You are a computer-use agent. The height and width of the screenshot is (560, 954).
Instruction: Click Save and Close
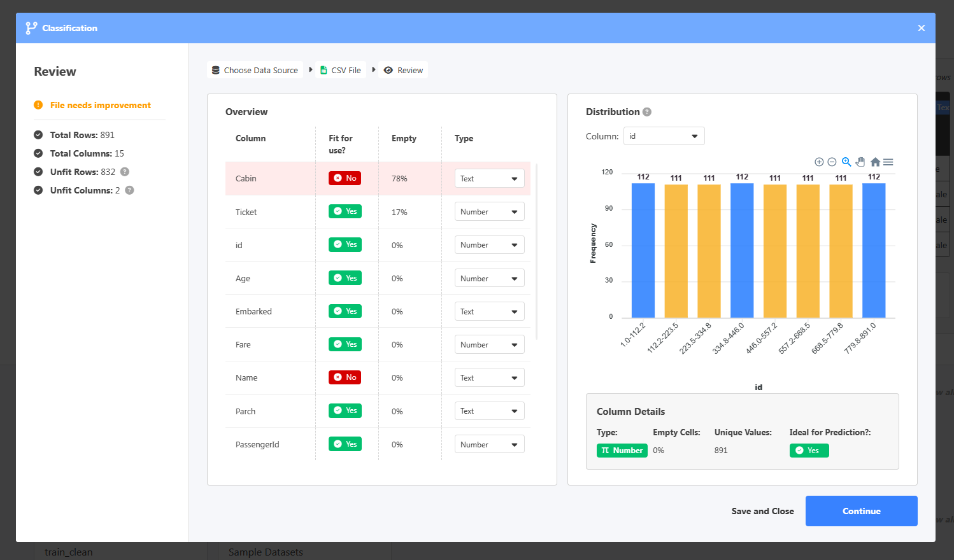(x=762, y=511)
